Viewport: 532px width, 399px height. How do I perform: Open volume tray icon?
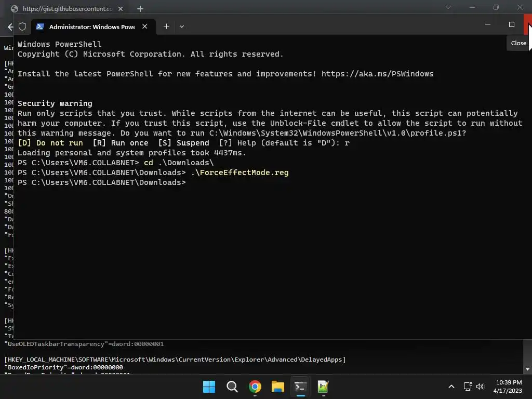480,387
